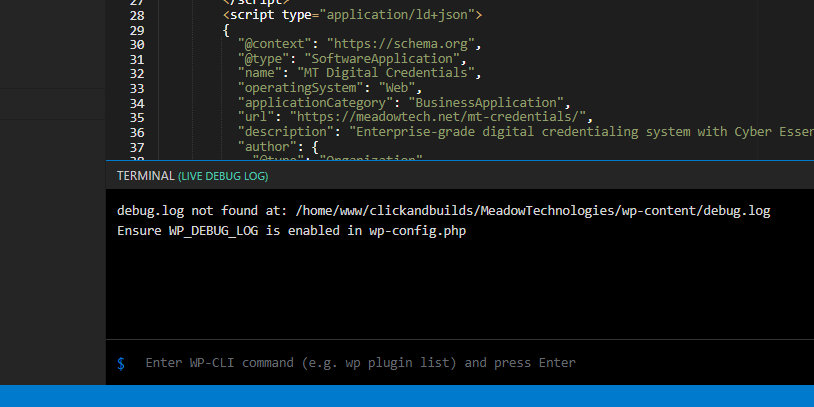Click the opening brace on line 29
Image resolution: width=814 pixels, height=407 pixels.
click(x=226, y=30)
